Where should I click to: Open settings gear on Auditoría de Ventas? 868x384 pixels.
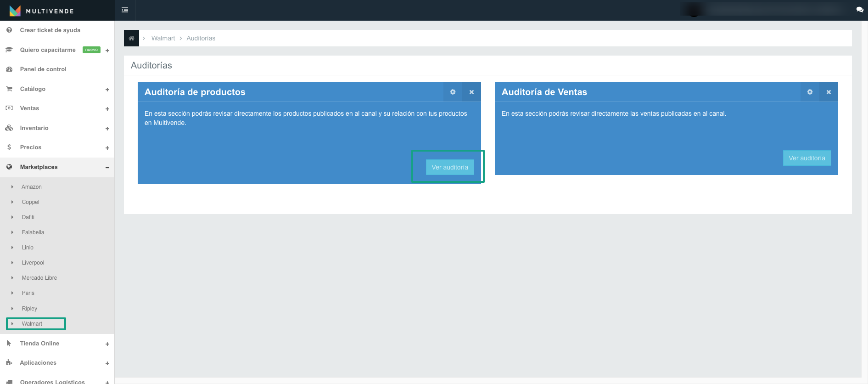[810, 92]
